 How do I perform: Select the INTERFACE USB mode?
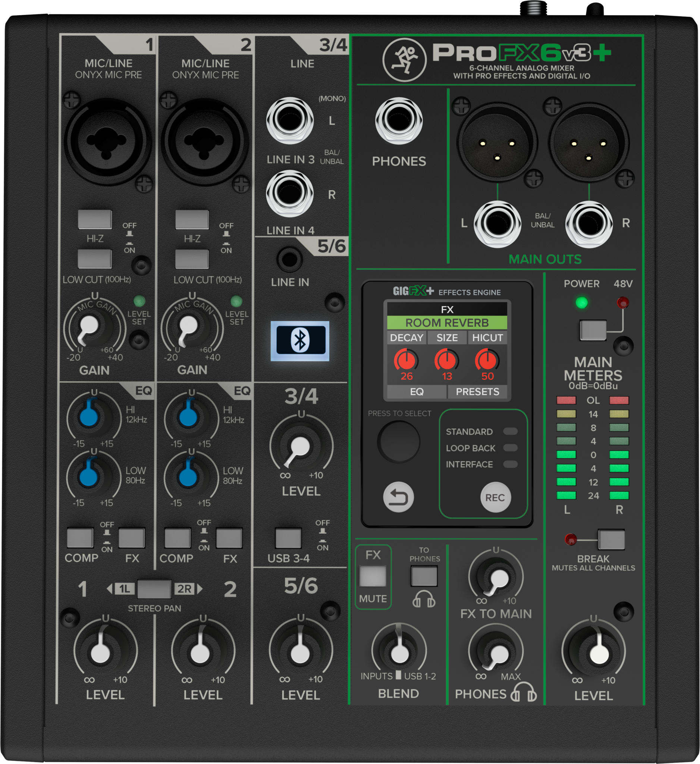[x=510, y=464]
